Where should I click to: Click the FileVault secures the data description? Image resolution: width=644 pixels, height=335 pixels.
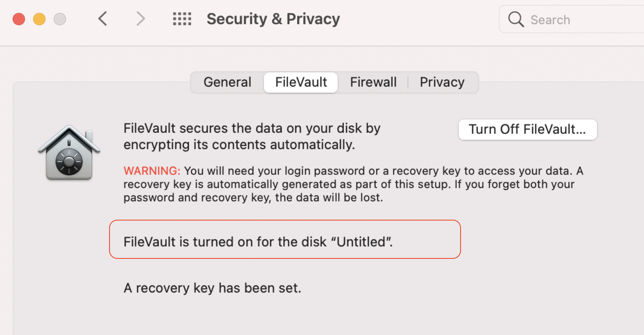(x=252, y=137)
